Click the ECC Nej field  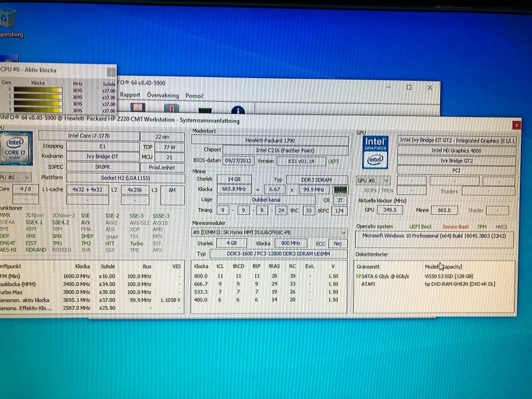[x=337, y=243]
